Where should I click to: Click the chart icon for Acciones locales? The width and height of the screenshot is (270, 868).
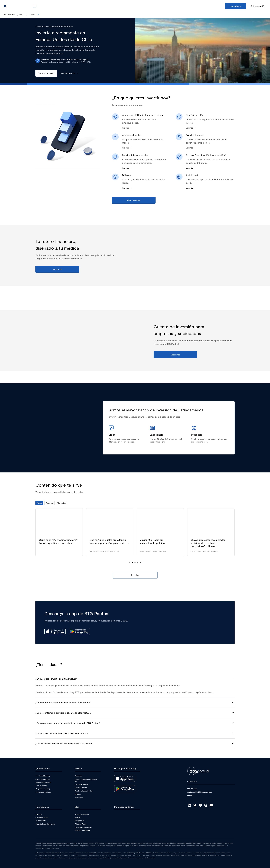point(115,137)
